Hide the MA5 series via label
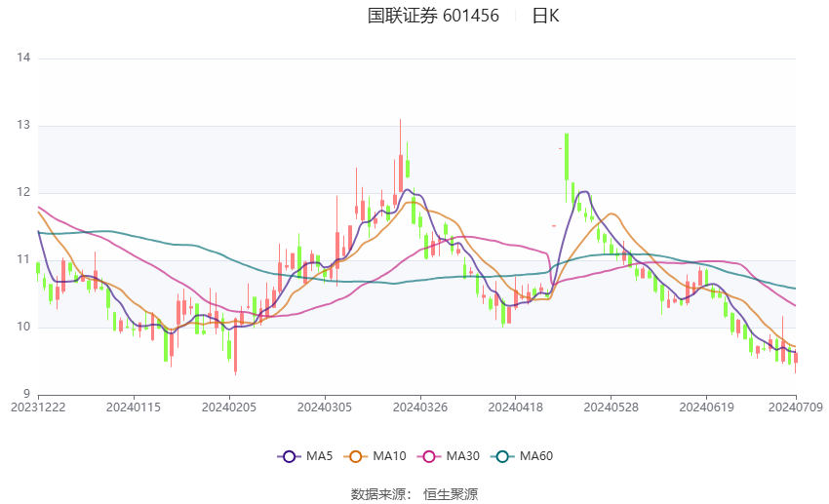 coord(319,456)
